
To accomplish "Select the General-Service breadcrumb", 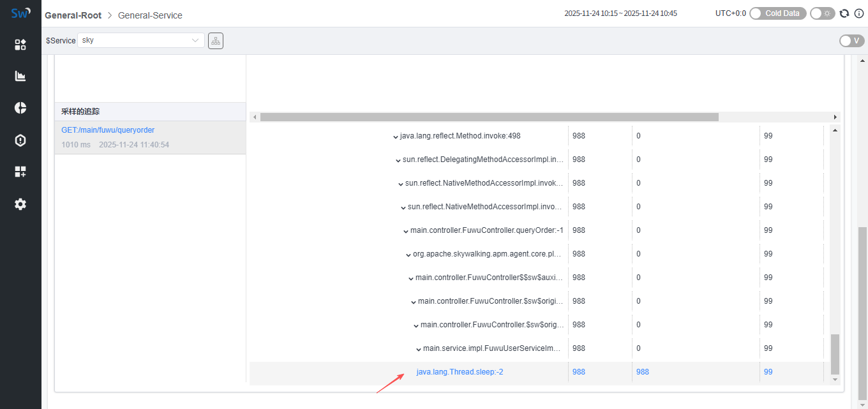I will pos(150,15).
